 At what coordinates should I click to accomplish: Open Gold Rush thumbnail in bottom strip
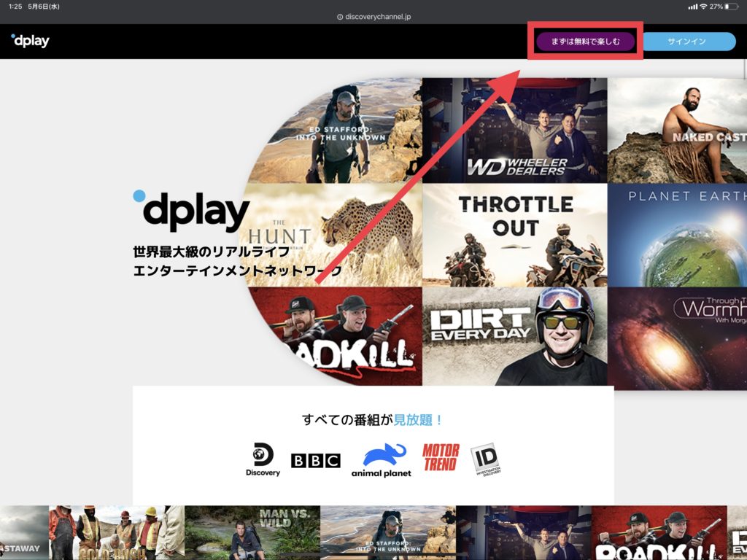[x=117, y=533]
